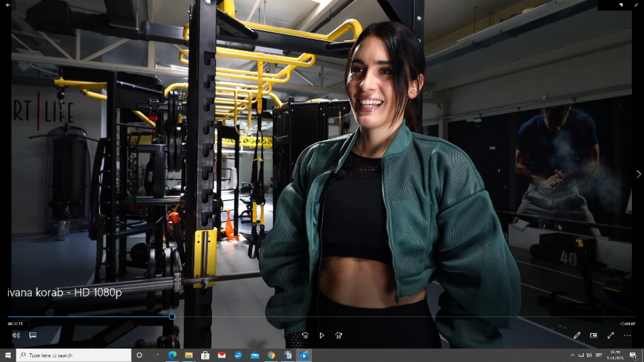Skip forward 30 seconds
The width and height of the screenshot is (644, 362).
[x=338, y=336]
